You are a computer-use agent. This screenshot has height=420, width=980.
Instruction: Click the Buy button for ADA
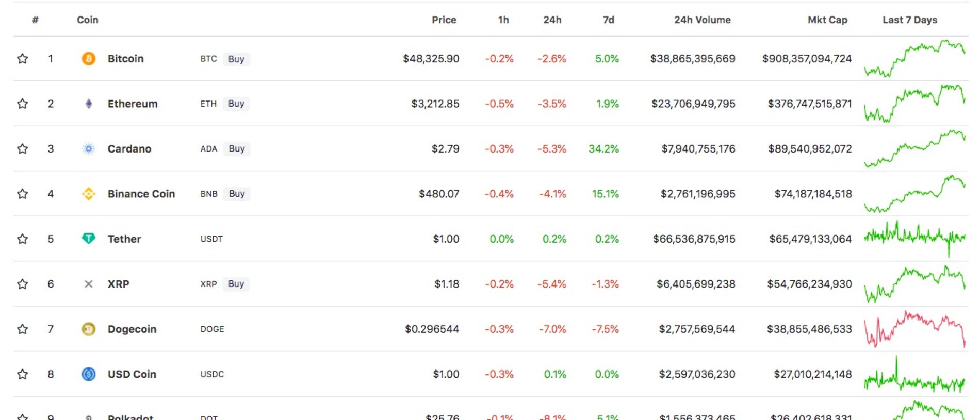(237, 149)
